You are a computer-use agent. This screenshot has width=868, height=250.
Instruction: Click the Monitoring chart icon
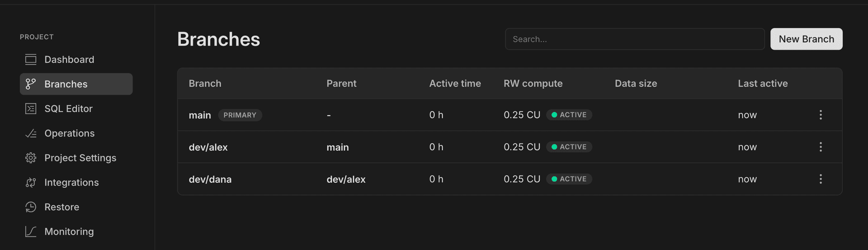click(31, 231)
